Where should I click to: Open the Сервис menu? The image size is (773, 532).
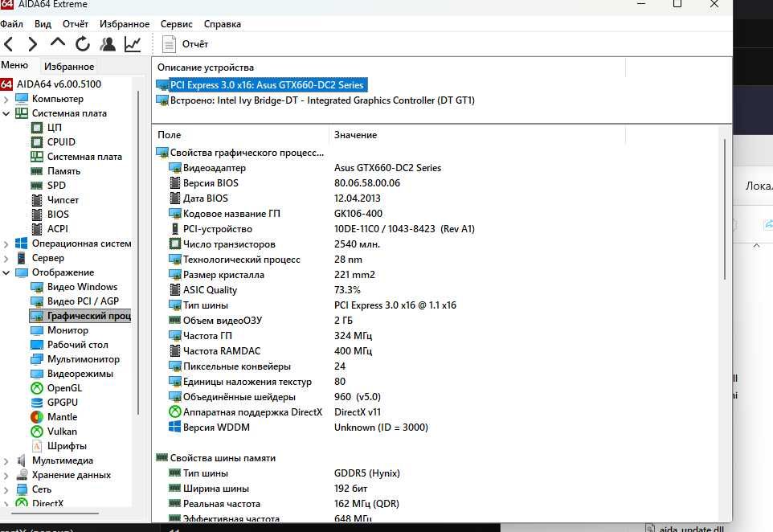[176, 24]
